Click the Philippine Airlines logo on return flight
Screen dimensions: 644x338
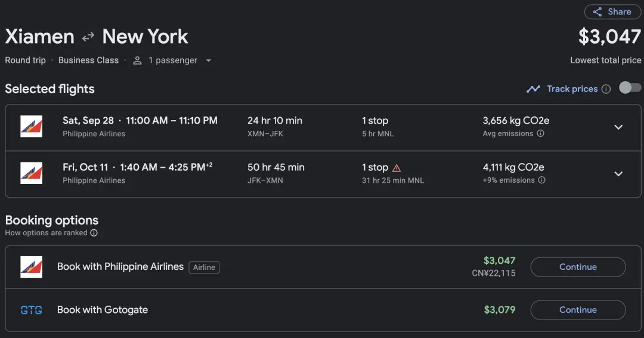tap(31, 173)
